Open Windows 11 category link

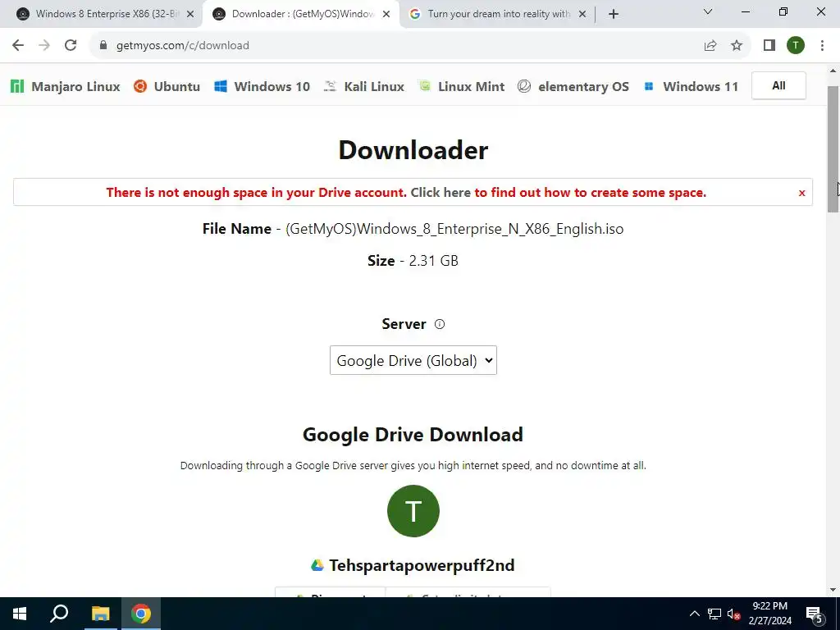691,86
